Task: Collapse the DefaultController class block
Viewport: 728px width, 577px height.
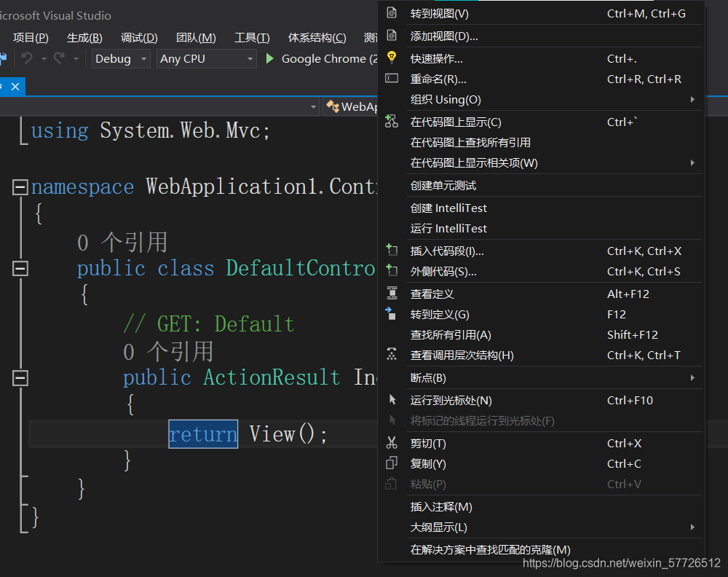Action: click(x=20, y=269)
